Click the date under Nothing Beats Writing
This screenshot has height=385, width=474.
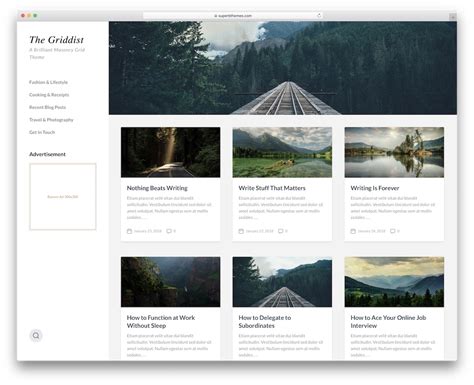(x=148, y=231)
